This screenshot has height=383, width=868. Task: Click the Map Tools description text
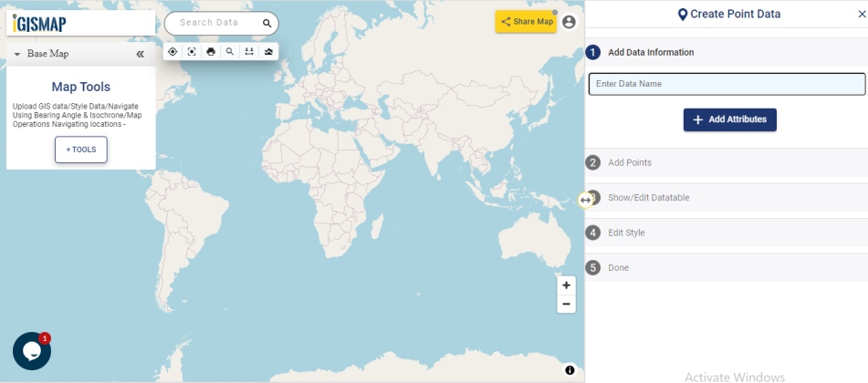(76, 115)
